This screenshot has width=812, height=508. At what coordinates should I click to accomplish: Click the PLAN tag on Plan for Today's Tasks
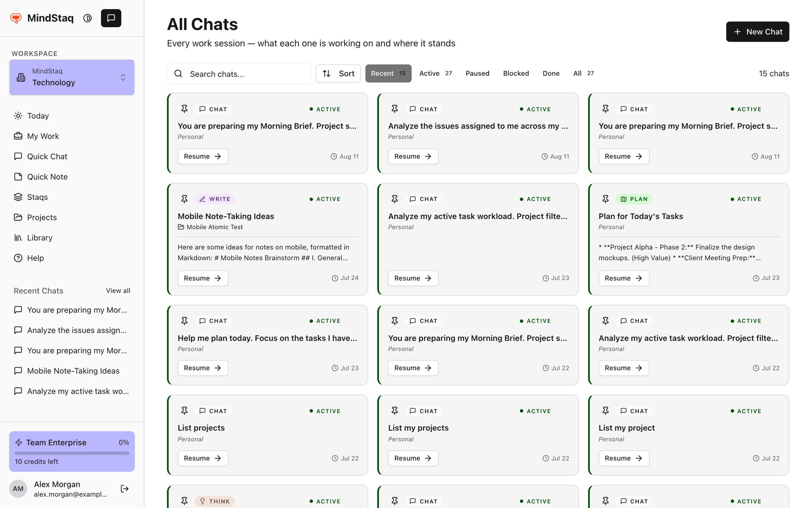[634, 199]
